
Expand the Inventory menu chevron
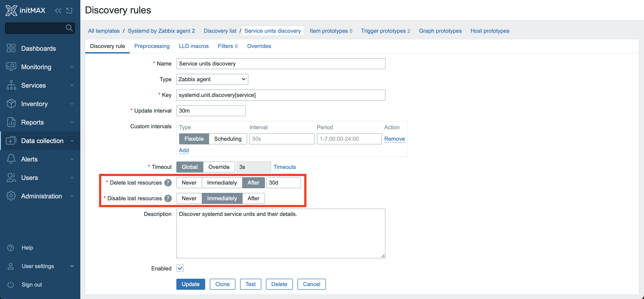72,104
